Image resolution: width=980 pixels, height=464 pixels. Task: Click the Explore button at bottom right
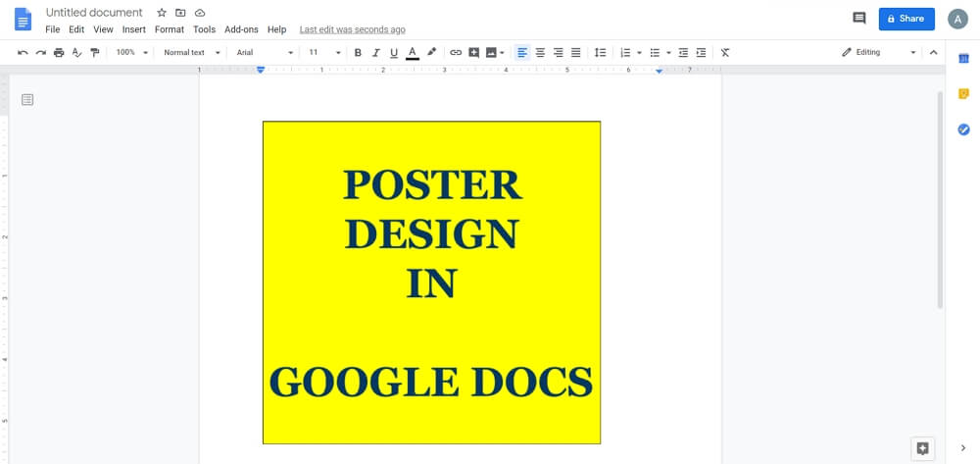tap(922, 447)
